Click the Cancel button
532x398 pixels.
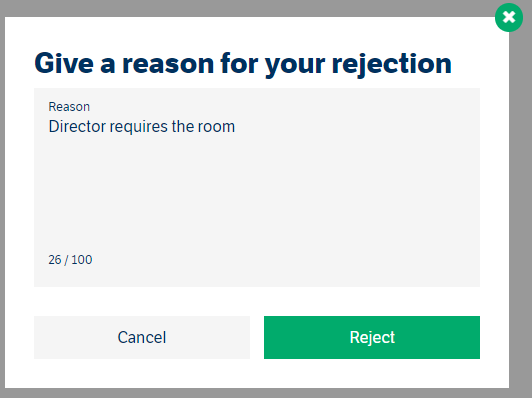[x=142, y=337]
